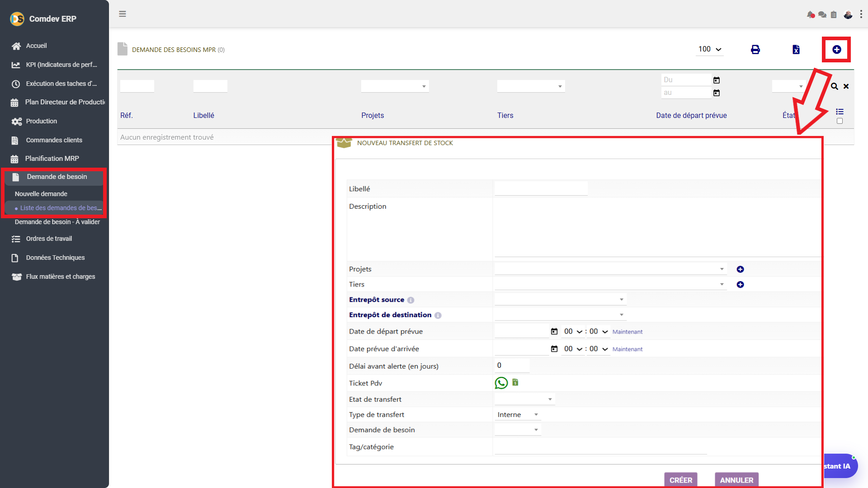The width and height of the screenshot is (868, 488).
Task: Open the user avatar profile
Action: point(848,15)
